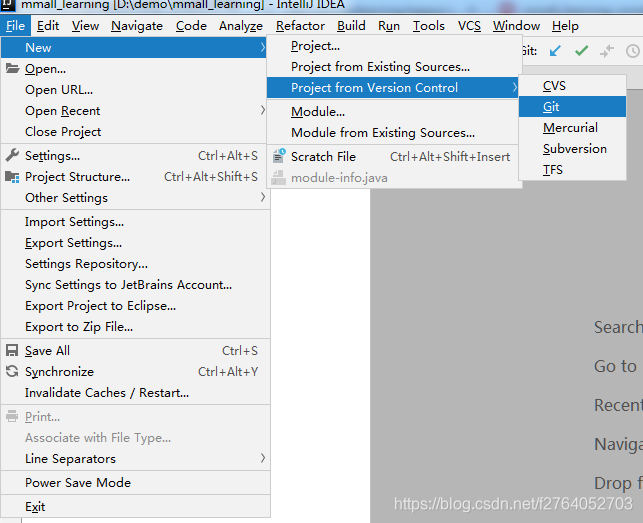The width and height of the screenshot is (643, 523).
Task: Click the IntelliJ IDEA title bar logo
Action: [x=7, y=5]
